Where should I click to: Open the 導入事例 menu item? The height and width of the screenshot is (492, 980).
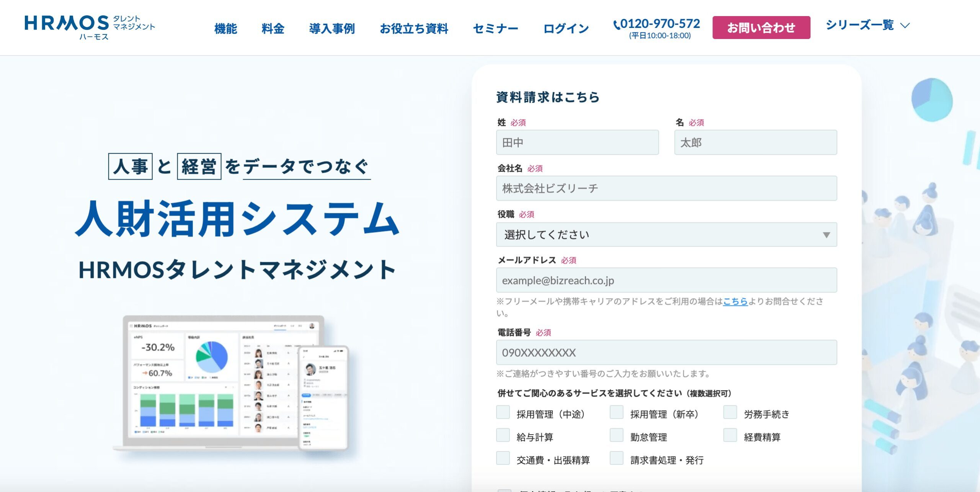332,29
